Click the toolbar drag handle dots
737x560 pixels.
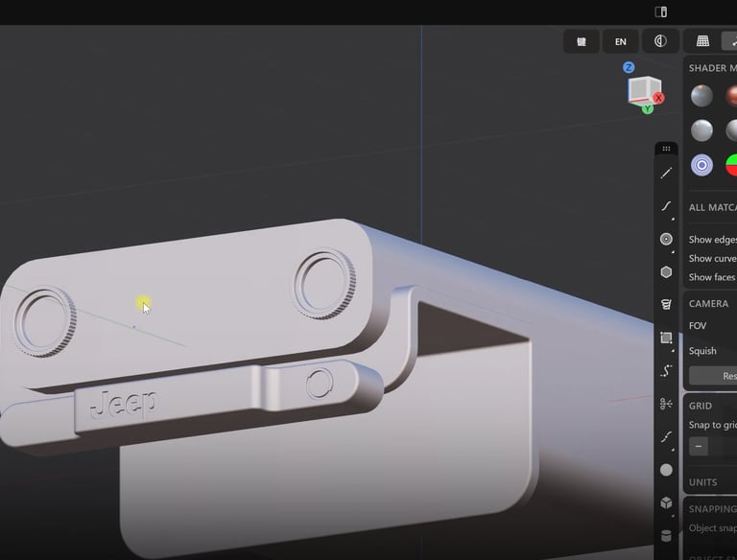[x=666, y=149]
